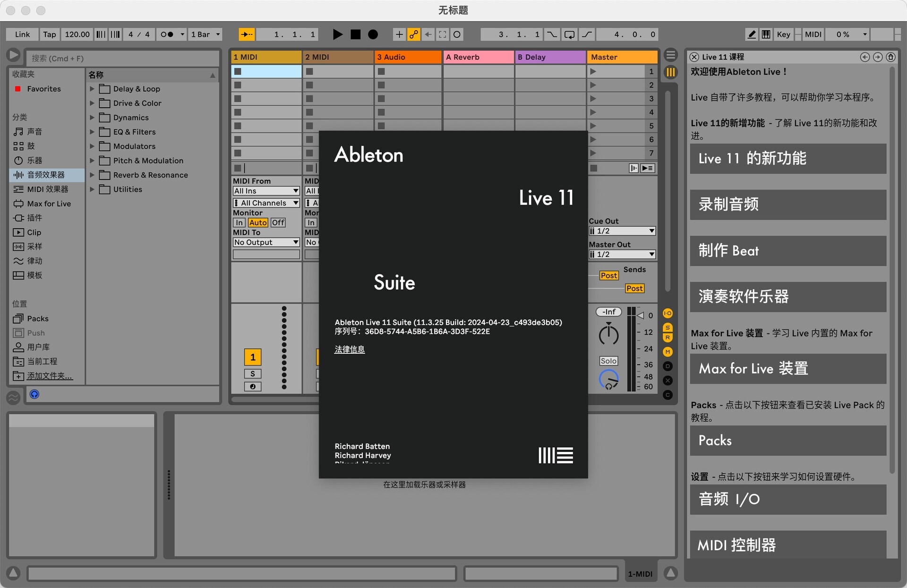Click the Session Record circle button
The image size is (907, 588).
(x=457, y=34)
